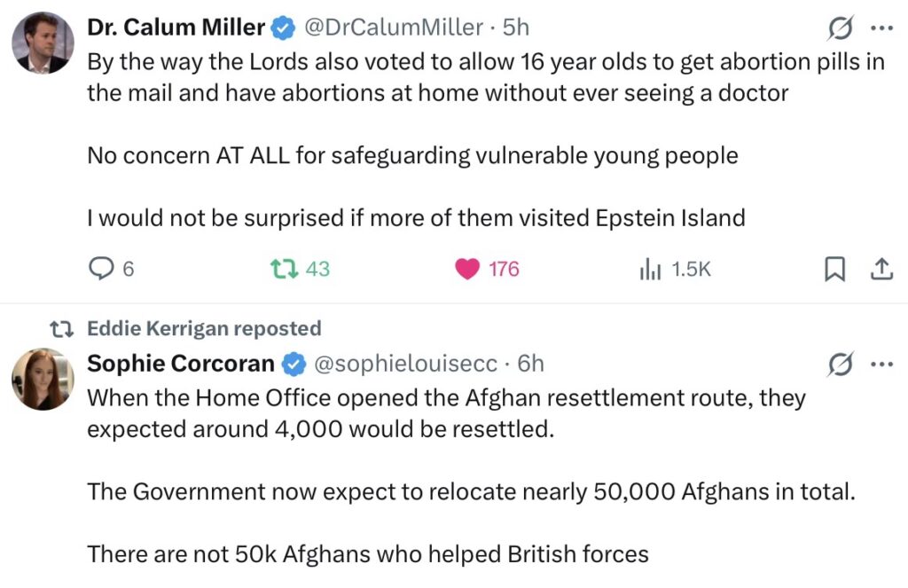Open Grok icon on Sophie Corcoran's tweet
The width and height of the screenshot is (908, 588).
click(839, 365)
